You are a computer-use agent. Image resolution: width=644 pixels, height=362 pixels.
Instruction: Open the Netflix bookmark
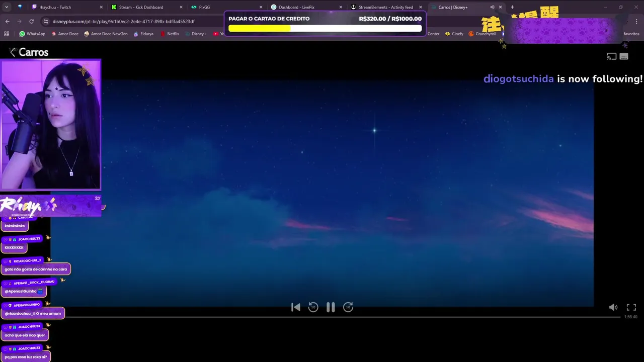click(x=170, y=34)
